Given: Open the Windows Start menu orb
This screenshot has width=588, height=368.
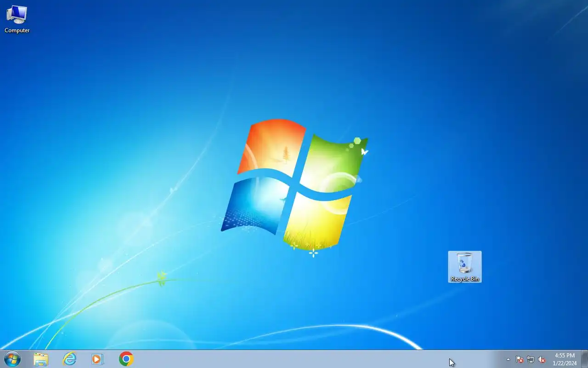Looking at the screenshot, I should pyautogui.click(x=12, y=359).
